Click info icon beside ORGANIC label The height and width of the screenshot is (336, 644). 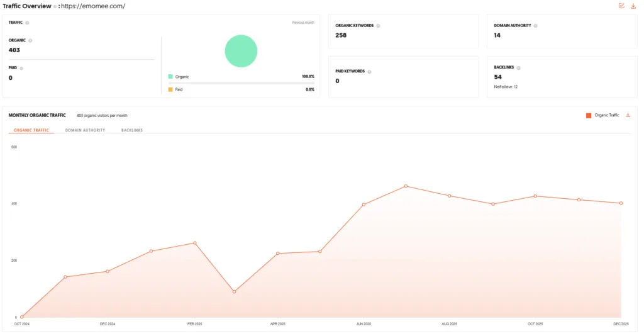pyautogui.click(x=30, y=40)
